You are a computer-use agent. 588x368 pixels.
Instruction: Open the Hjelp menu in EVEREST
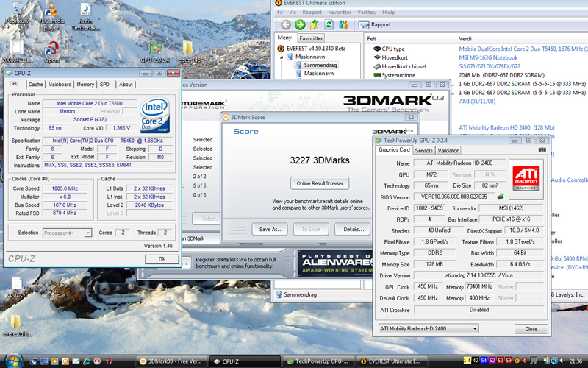[x=389, y=12]
